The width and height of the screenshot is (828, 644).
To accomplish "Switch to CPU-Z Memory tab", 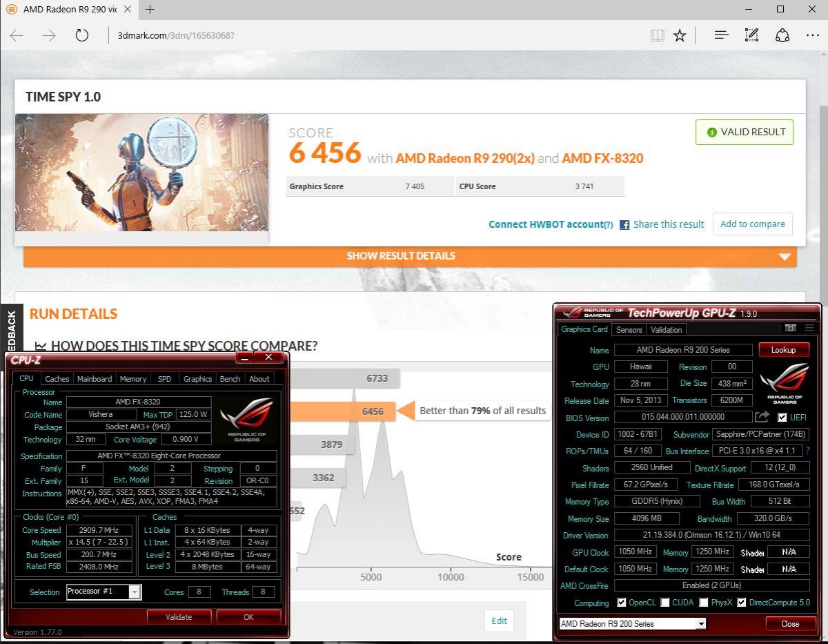I will [133, 379].
